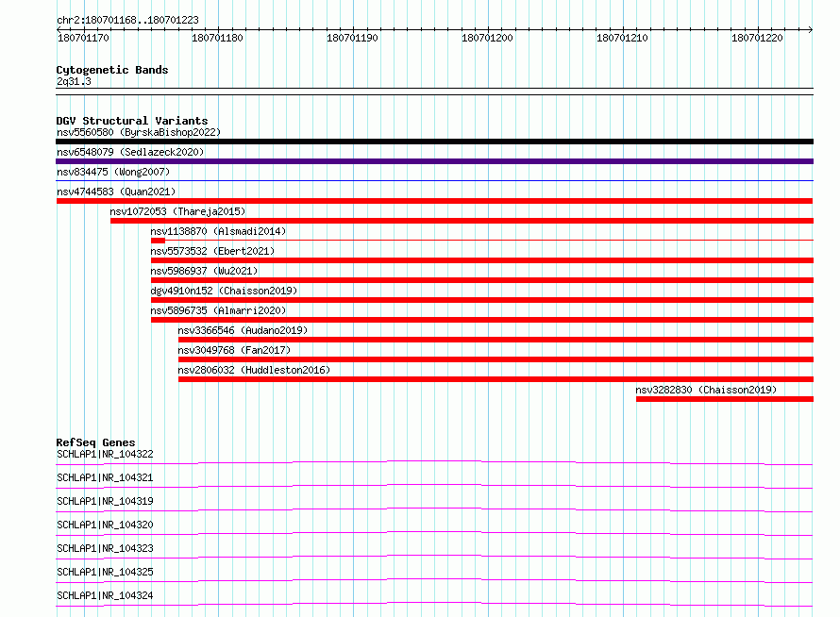Open SCHLAP1|NR_104322 transcript label
Screen dimensions: 840x617
click(x=105, y=454)
